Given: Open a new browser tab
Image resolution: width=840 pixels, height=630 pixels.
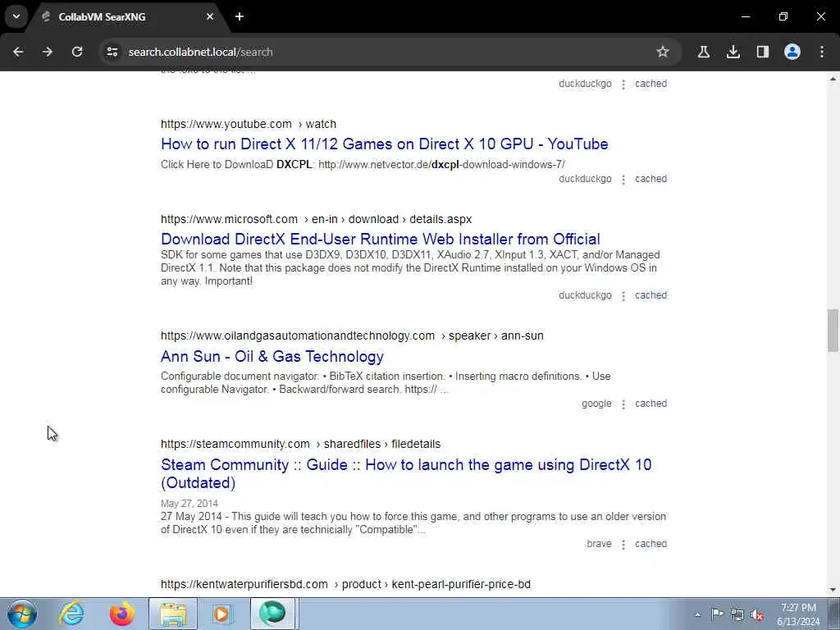Looking at the screenshot, I should (x=240, y=16).
